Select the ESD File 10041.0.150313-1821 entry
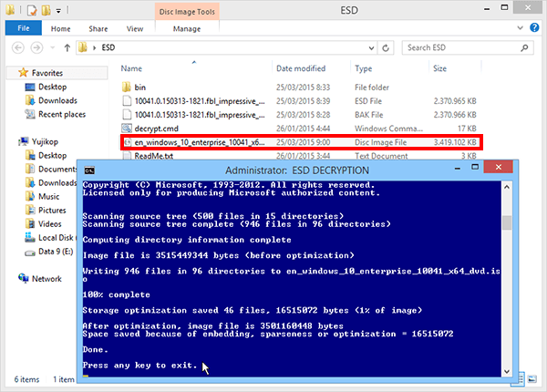The image size is (547, 392). 300,101
